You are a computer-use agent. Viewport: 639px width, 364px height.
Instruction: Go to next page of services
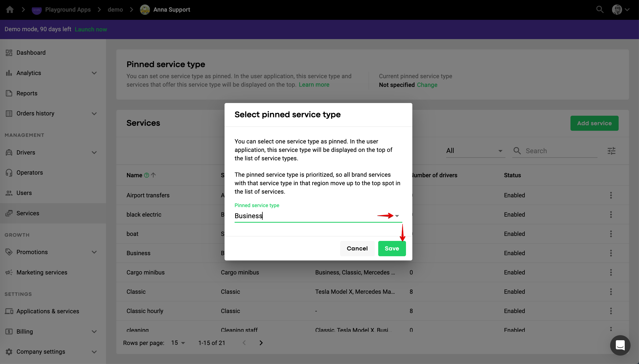tap(261, 343)
